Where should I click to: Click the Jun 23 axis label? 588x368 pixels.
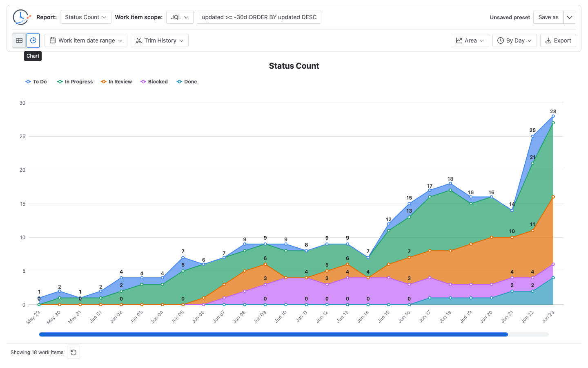click(548, 317)
